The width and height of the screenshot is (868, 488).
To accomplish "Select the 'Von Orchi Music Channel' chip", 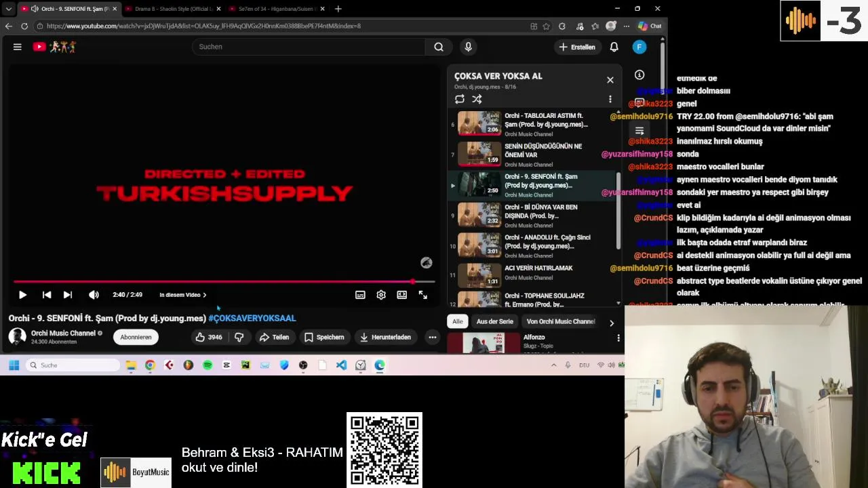I will pos(560,321).
